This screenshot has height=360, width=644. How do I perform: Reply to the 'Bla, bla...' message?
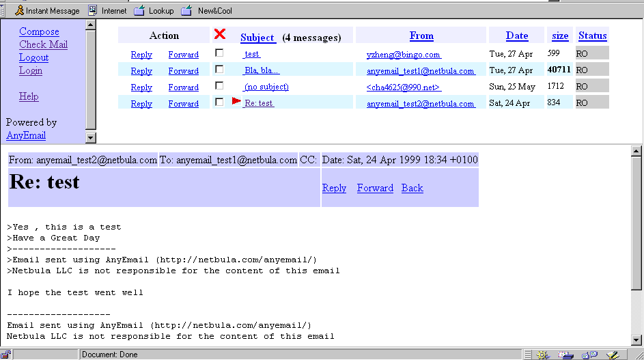coord(141,71)
